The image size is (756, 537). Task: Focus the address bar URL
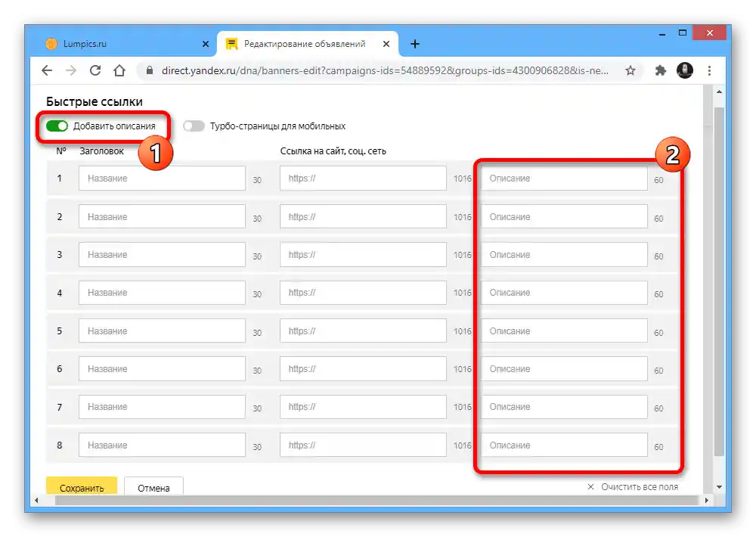(x=385, y=70)
